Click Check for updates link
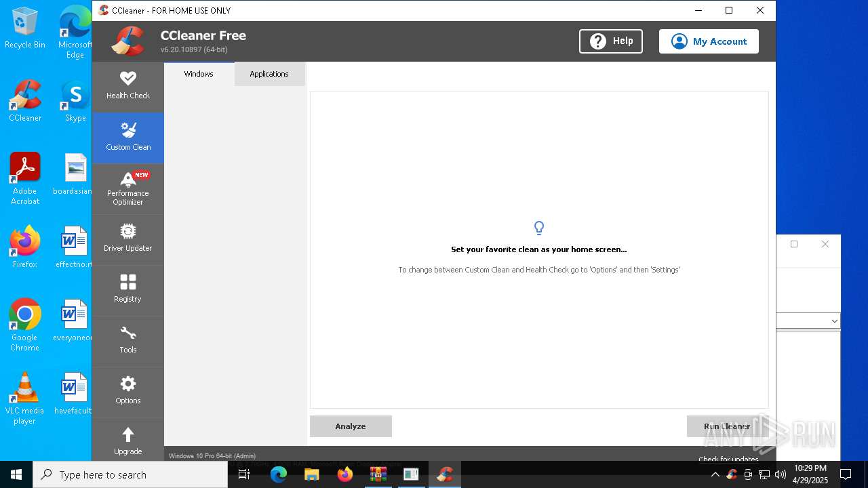The height and width of the screenshot is (488, 868). [x=728, y=459]
